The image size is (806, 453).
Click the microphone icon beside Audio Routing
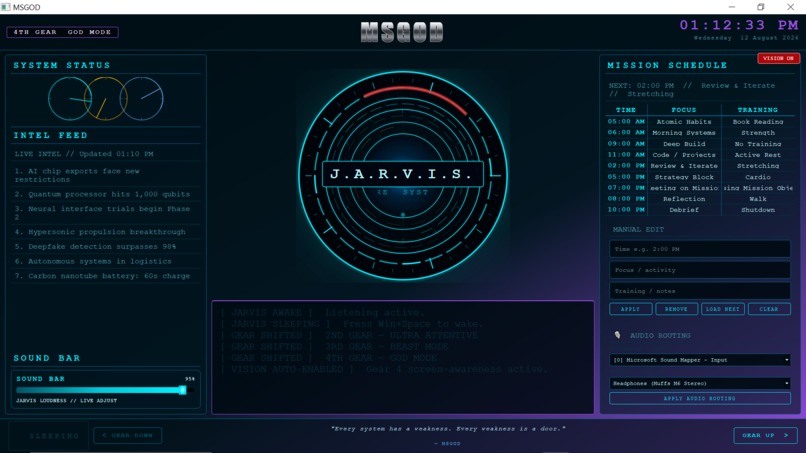617,335
